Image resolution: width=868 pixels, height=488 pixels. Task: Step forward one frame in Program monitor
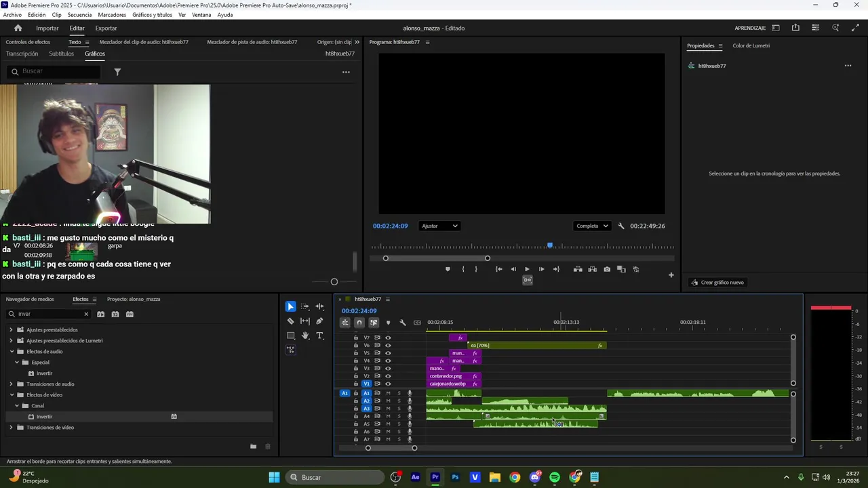[x=541, y=269]
